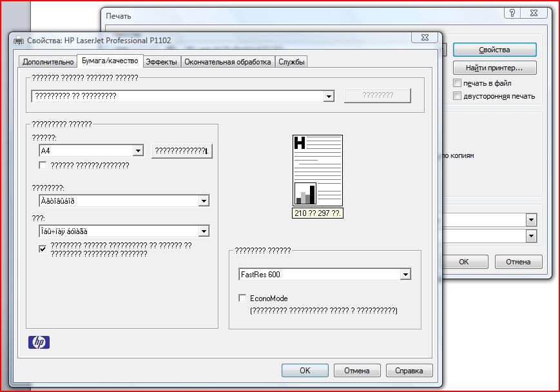
Task: Click OK in the Properties dialog
Action: [x=305, y=371]
